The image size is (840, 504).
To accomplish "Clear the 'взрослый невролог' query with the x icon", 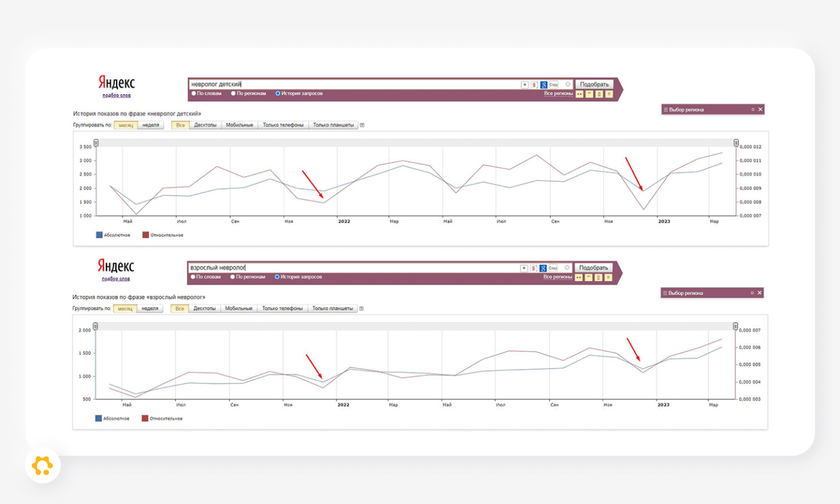I will (567, 268).
